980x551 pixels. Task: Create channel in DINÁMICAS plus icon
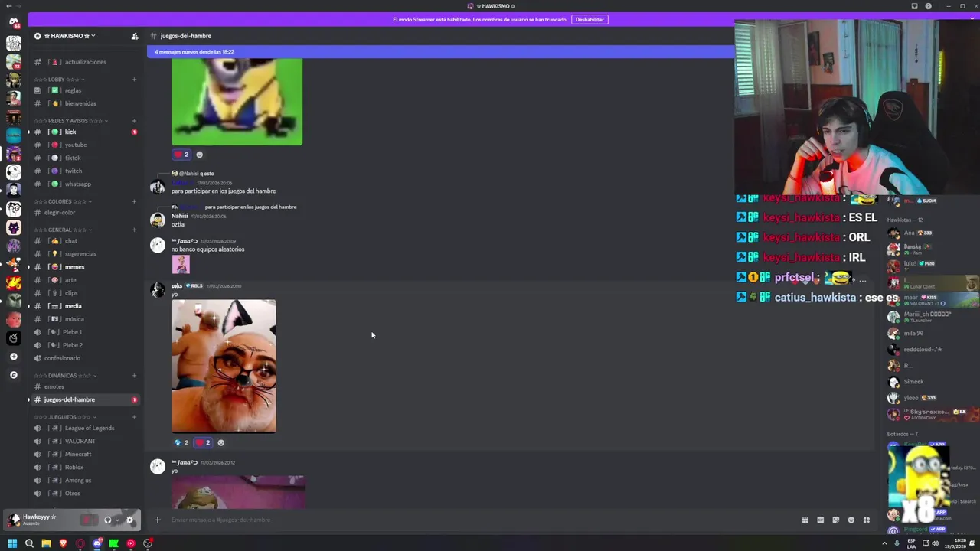pyautogui.click(x=134, y=376)
